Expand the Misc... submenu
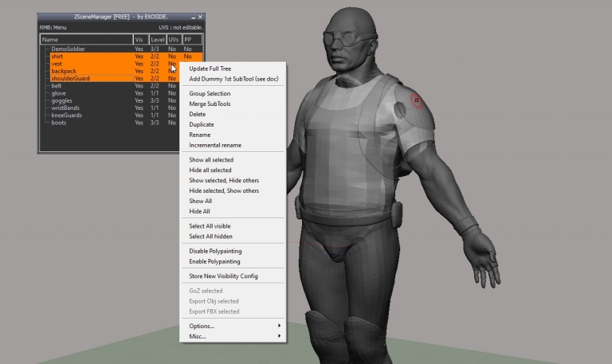612x364 pixels. click(x=233, y=336)
